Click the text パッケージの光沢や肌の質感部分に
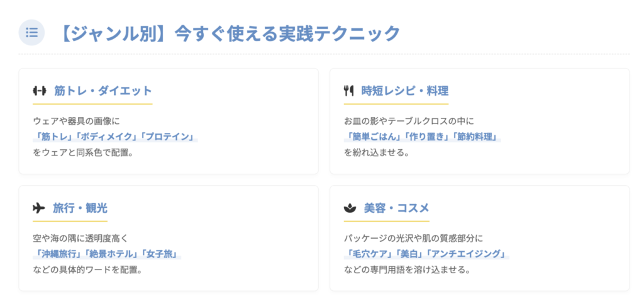Screen dimensions: 644x306 click(x=413, y=239)
